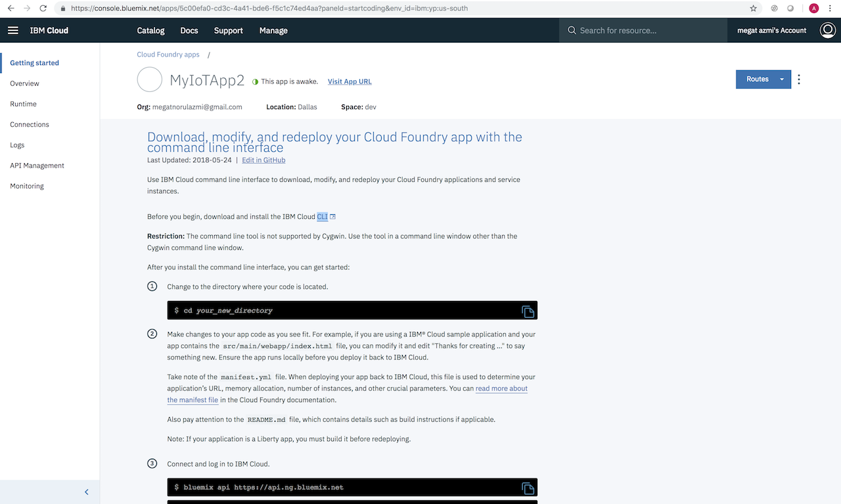The width and height of the screenshot is (841, 504).
Task: Click the external link icon beside CLI
Action: 332,217
